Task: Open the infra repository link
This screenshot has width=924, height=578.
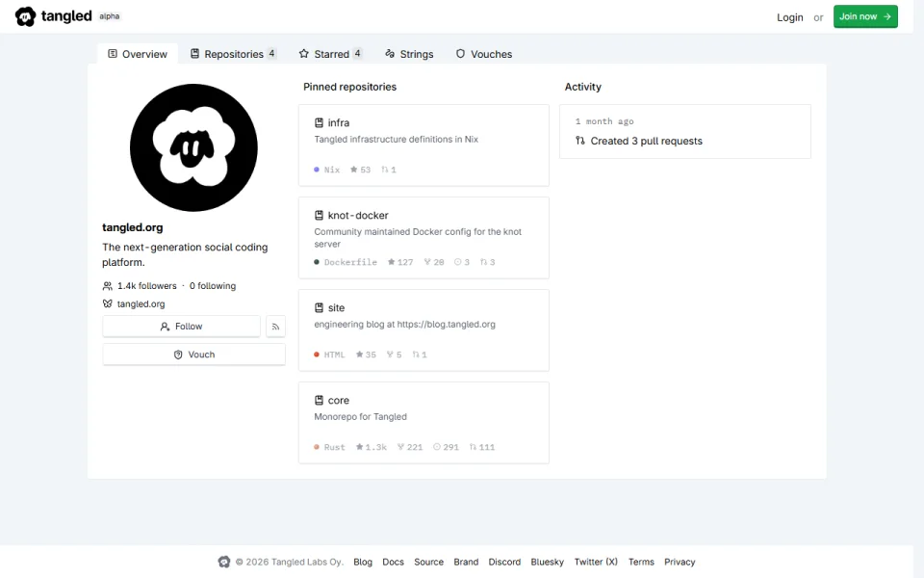Action: pyautogui.click(x=339, y=122)
